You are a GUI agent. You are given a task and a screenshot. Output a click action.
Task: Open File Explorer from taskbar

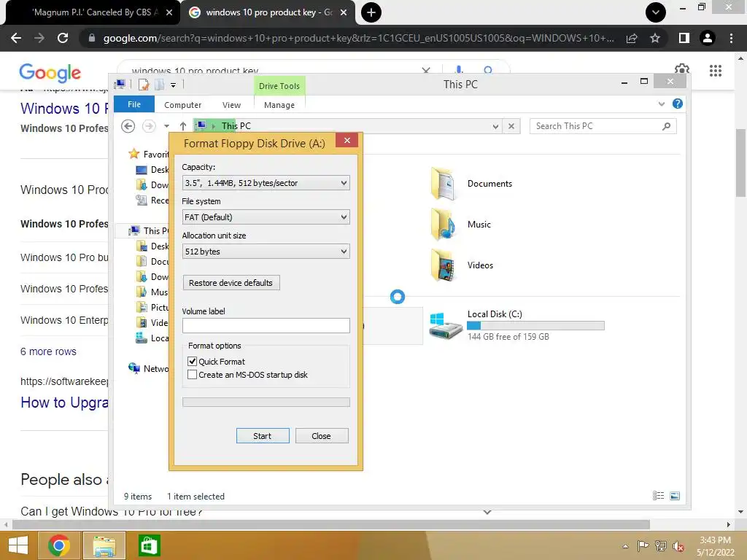point(104,545)
